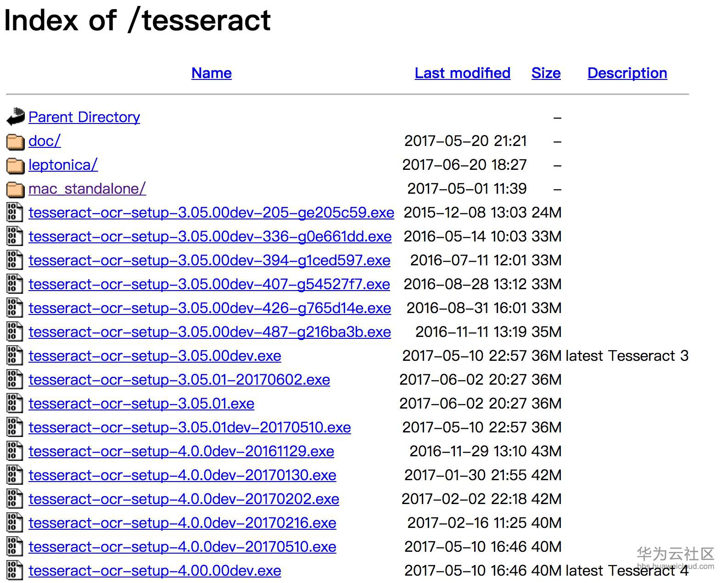728x583 pixels.
Task: Click the folder icon beside doc/
Action: click(16, 141)
